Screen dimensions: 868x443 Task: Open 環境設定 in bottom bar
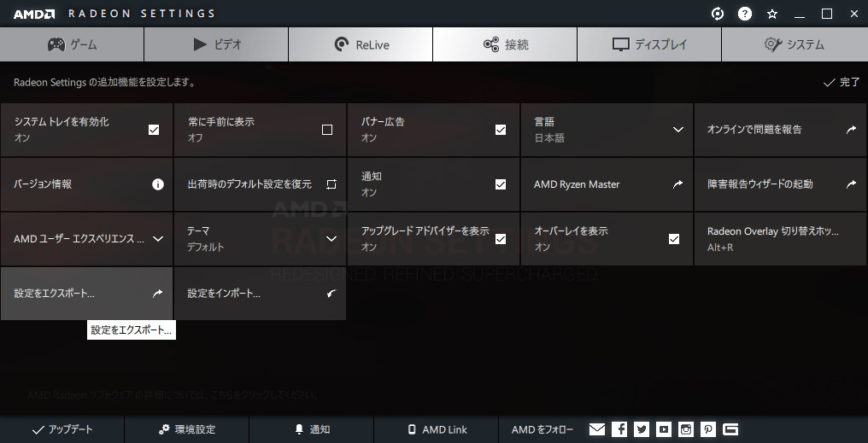[186, 429]
